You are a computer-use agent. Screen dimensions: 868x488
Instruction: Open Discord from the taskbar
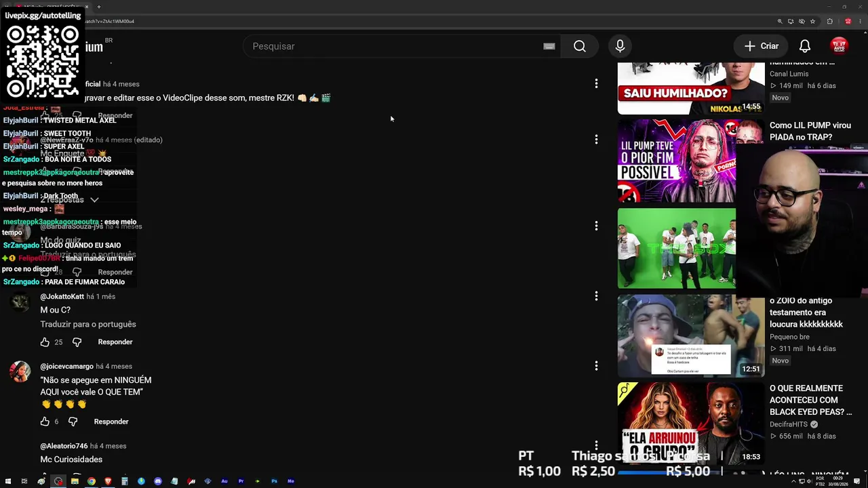[158, 481]
